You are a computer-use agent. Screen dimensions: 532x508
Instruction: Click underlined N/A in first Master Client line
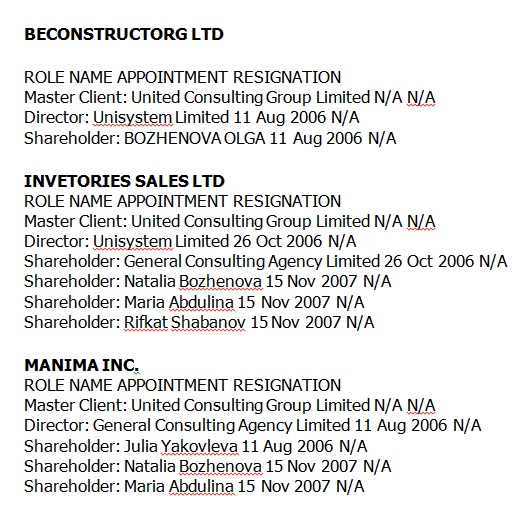coord(421,98)
